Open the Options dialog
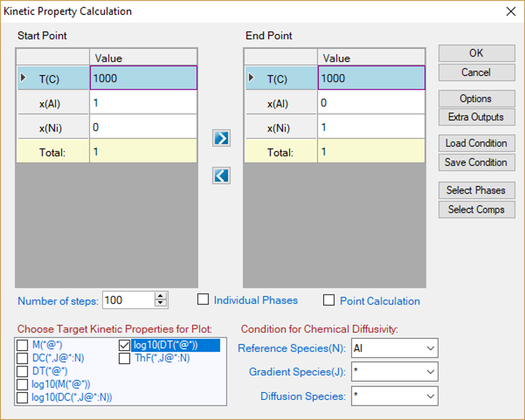The image size is (525, 420). click(476, 99)
